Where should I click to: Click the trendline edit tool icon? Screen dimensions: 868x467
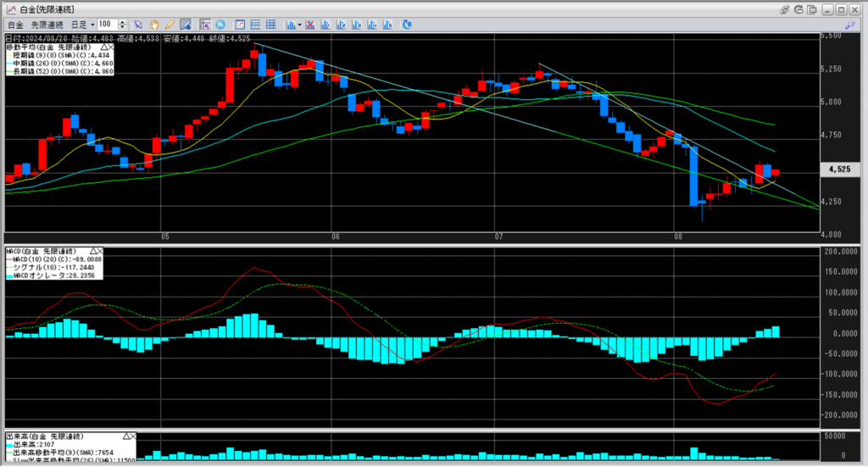(185, 25)
